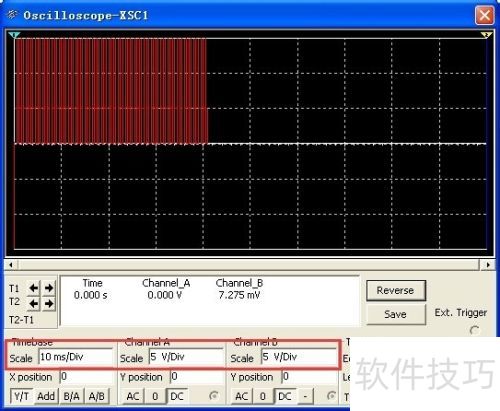Click the right scroll arrow under display
Image resolution: width=500 pixels, height=411 pixels.
click(488, 265)
